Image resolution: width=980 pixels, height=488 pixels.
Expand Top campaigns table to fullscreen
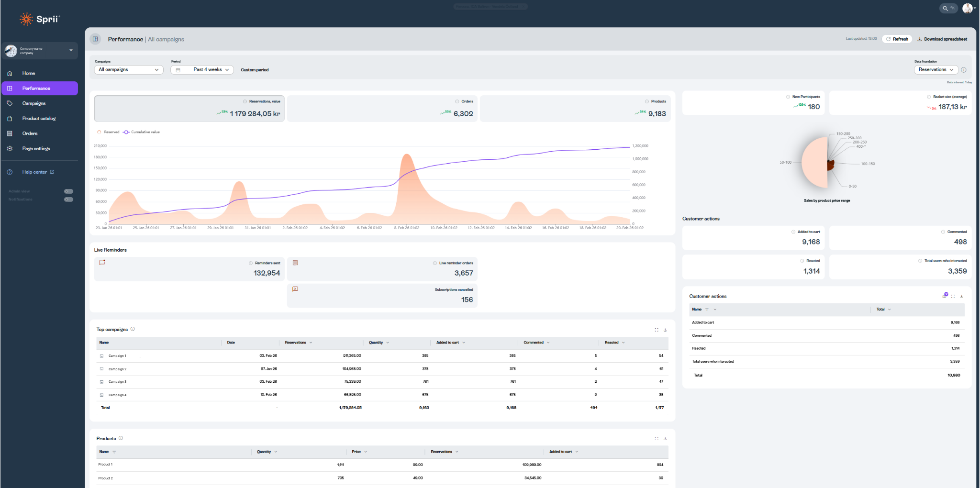[657, 330]
